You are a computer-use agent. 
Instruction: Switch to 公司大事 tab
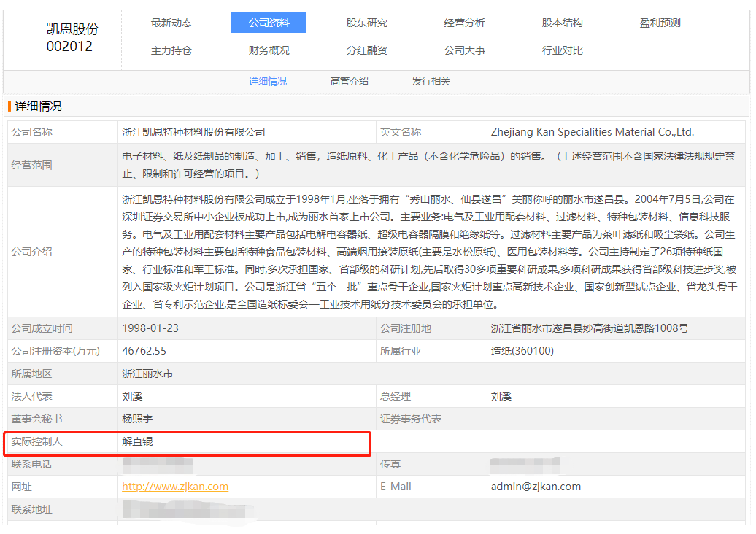[464, 50]
